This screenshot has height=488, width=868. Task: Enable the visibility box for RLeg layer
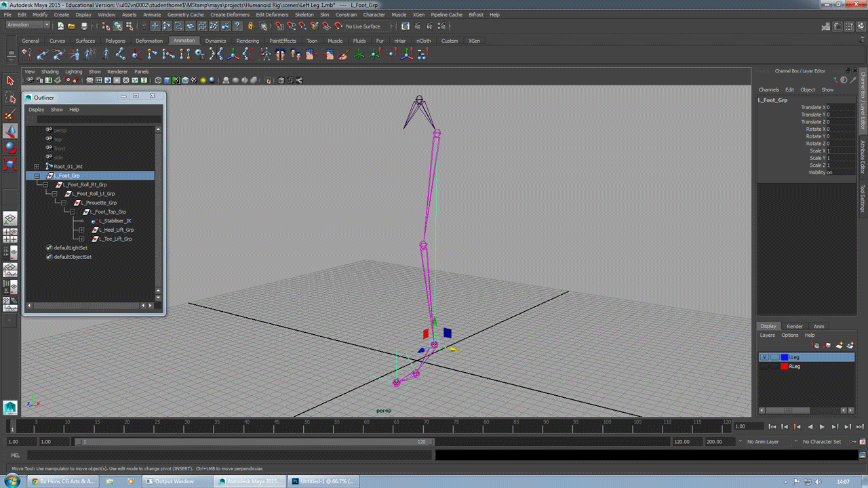tap(764, 366)
